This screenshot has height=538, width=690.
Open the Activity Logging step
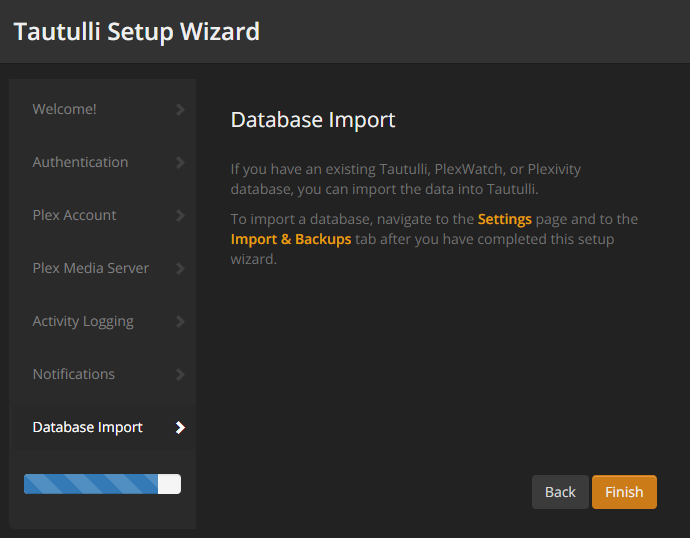pyautogui.click(x=103, y=321)
